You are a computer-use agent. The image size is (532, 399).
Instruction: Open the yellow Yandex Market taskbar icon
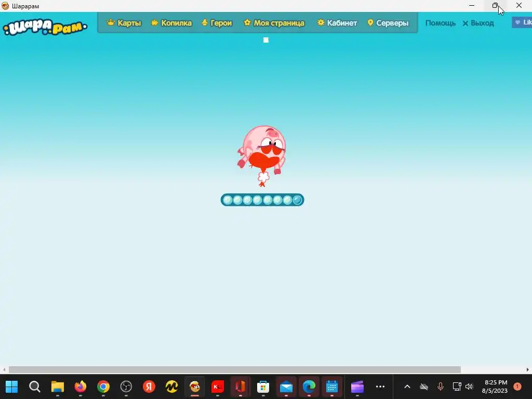(171, 387)
